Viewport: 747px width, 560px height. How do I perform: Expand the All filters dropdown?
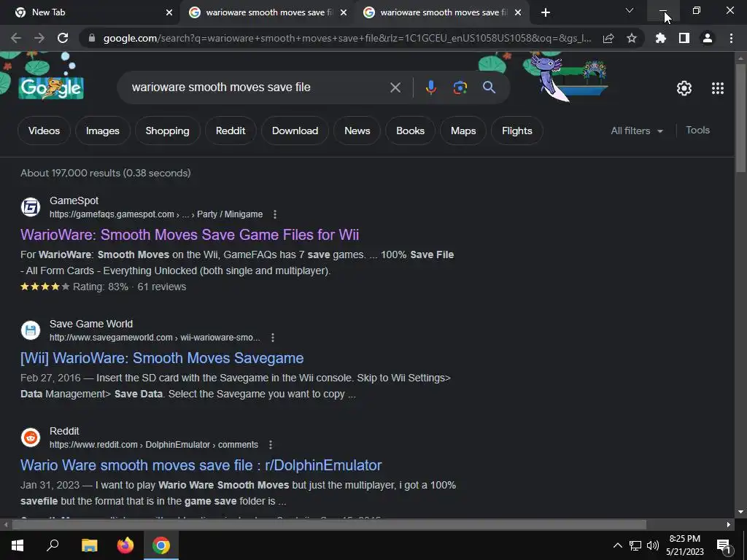[637, 131]
